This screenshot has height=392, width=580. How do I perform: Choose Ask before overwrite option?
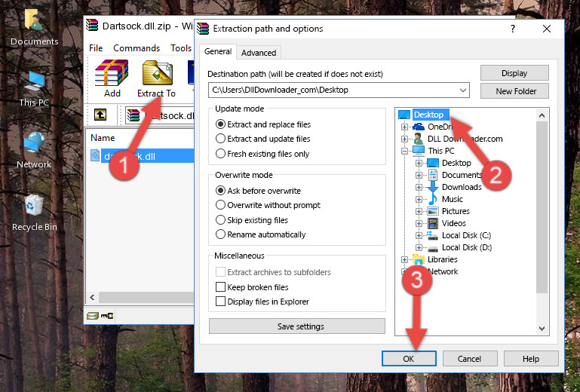point(220,191)
